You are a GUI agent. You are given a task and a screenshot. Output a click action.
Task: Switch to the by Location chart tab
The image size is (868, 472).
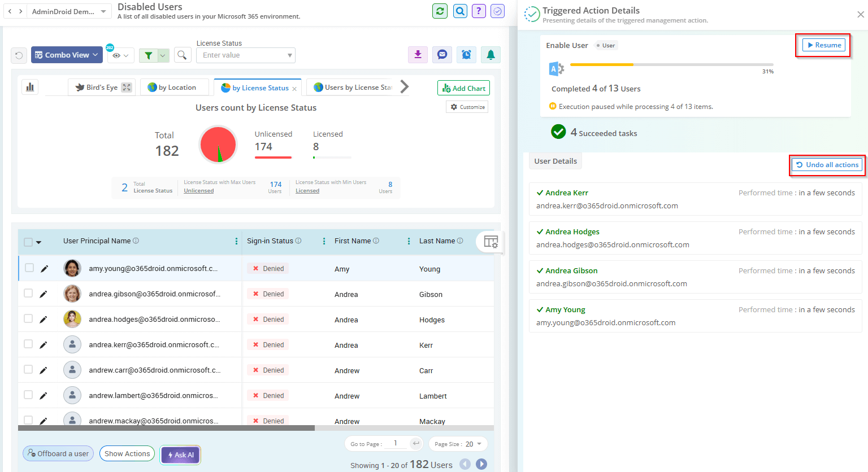click(175, 87)
